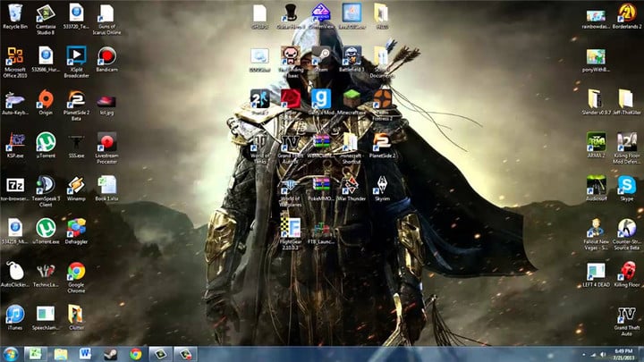Start Bandicam recorder
This screenshot has height=362, width=644.
[x=106, y=59]
